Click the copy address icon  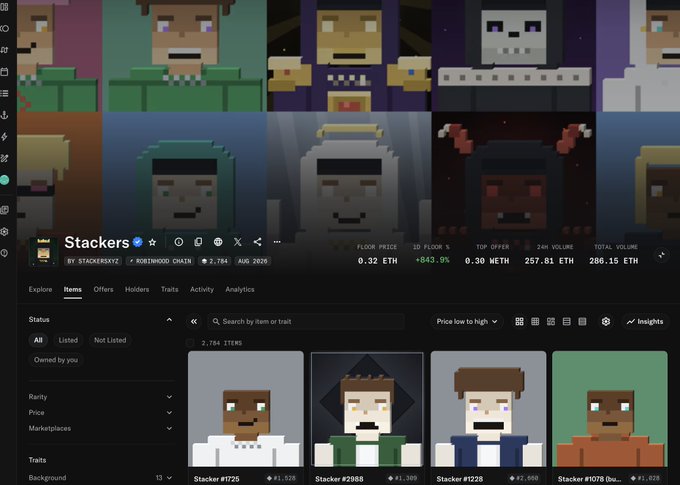coord(198,242)
